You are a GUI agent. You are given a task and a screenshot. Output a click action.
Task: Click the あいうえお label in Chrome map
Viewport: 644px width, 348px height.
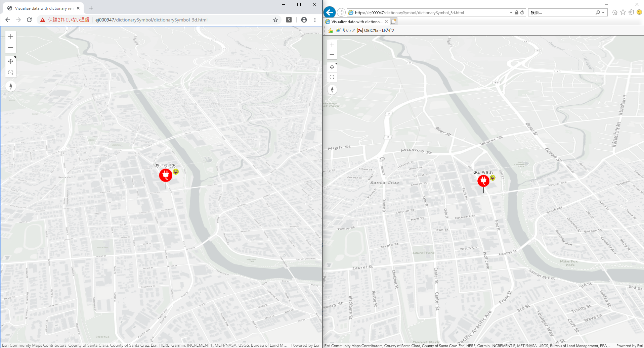click(x=166, y=165)
